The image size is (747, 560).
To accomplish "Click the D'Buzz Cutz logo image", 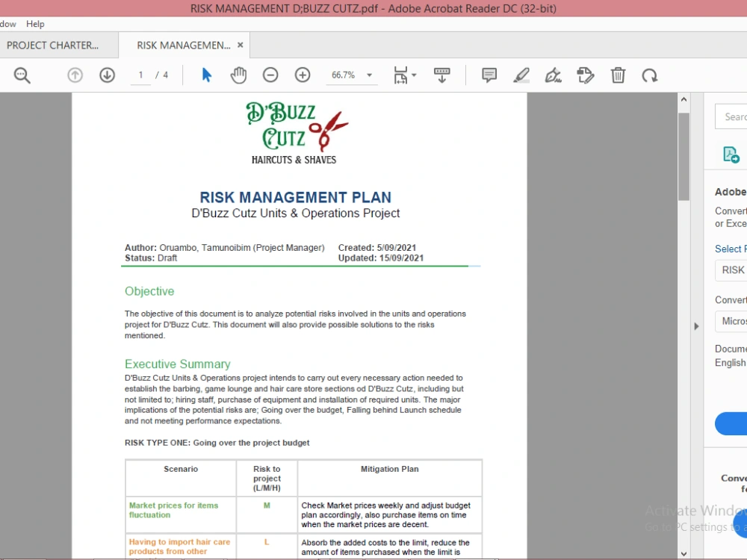I will click(x=297, y=134).
